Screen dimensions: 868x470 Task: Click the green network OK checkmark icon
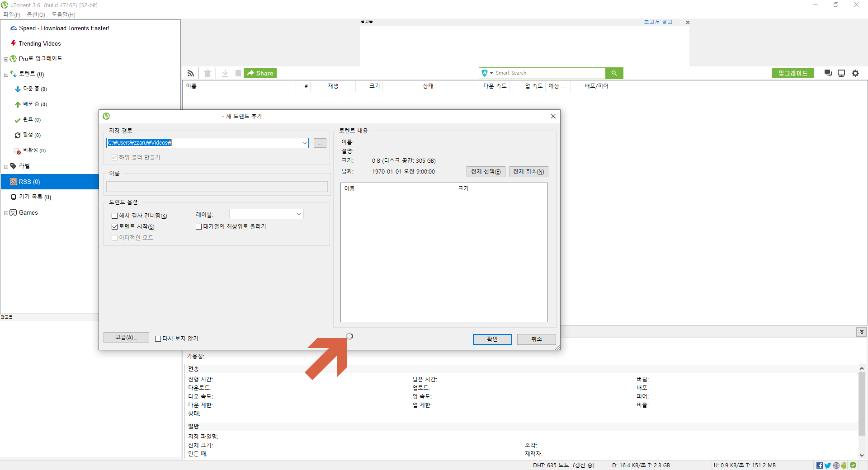click(x=853, y=465)
